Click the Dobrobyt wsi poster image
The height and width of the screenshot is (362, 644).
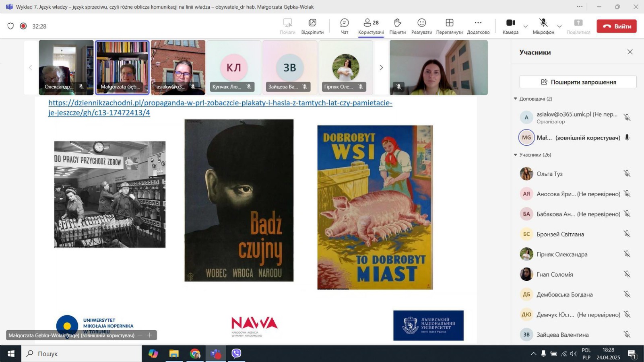click(x=375, y=207)
